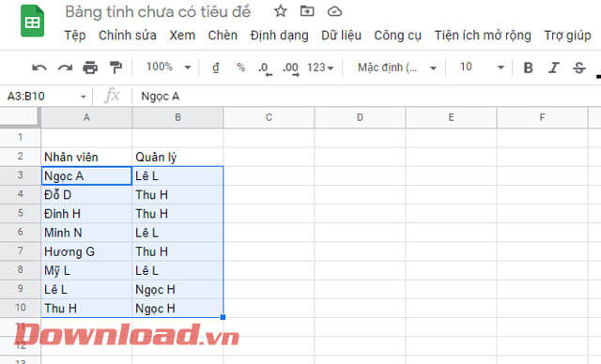Image resolution: width=601 pixels, height=364 pixels.
Task: Select column C header
Action: (270, 117)
